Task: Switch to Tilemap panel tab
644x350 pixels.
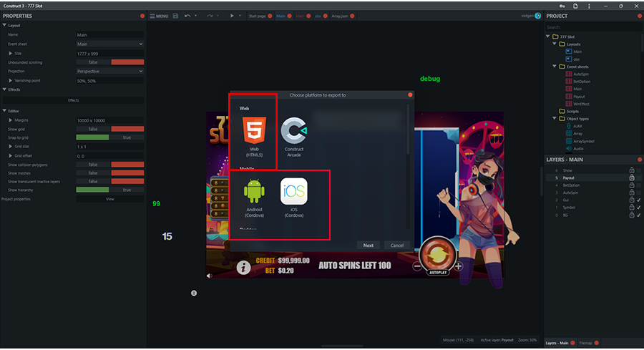Action: [x=585, y=343]
